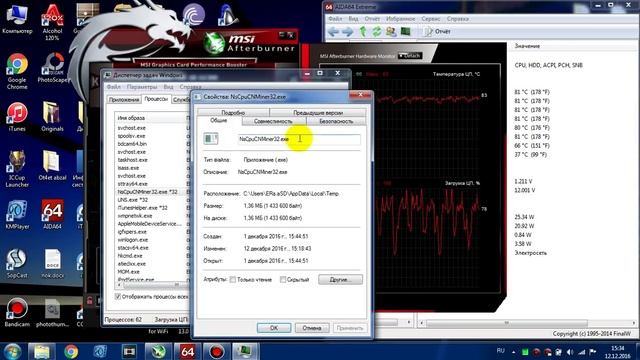This screenshot has width=640, height=360.
Task: Click the MSI Afterburner taskbar button
Action: click(x=158, y=351)
